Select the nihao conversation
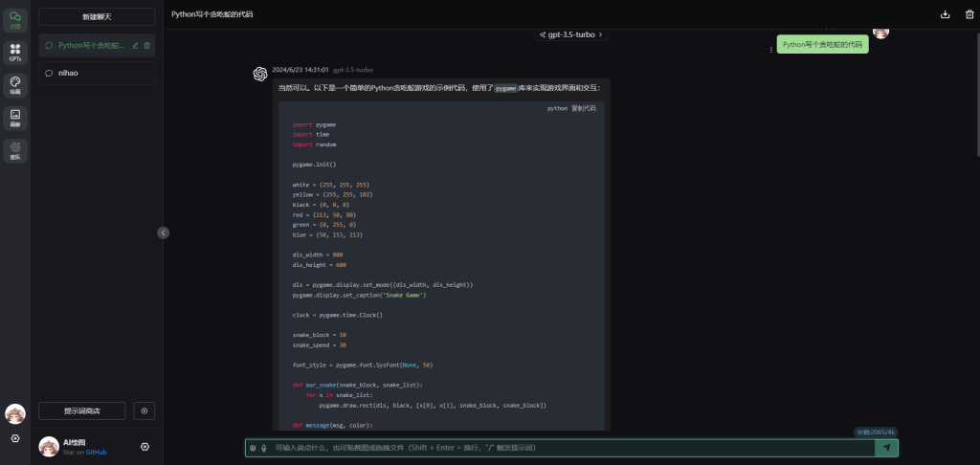This screenshot has height=465, width=980. point(97,73)
